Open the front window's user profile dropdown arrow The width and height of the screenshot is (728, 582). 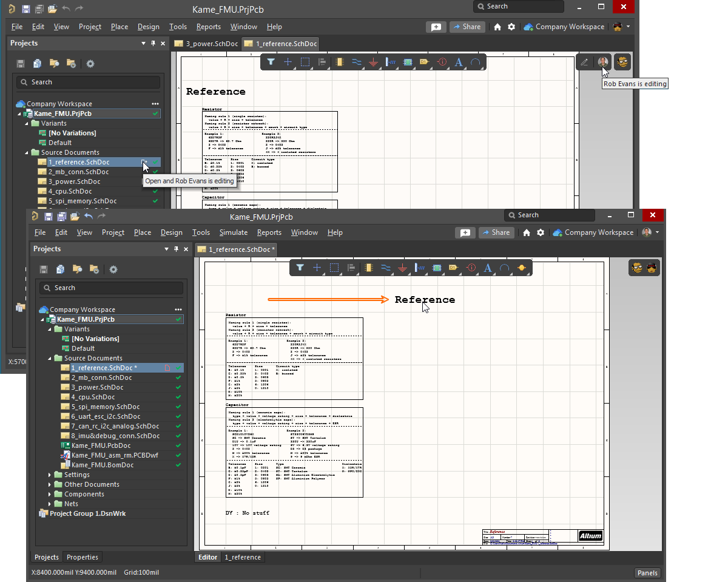(657, 232)
